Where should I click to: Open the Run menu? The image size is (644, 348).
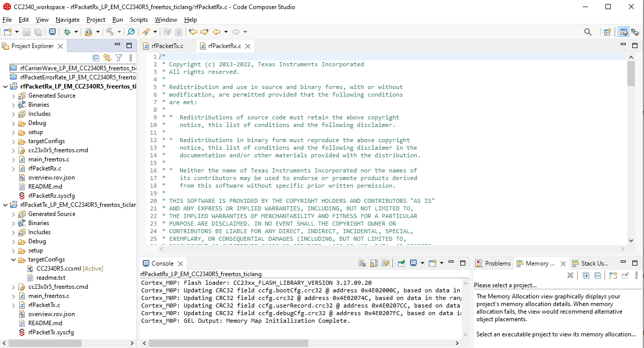(117, 20)
